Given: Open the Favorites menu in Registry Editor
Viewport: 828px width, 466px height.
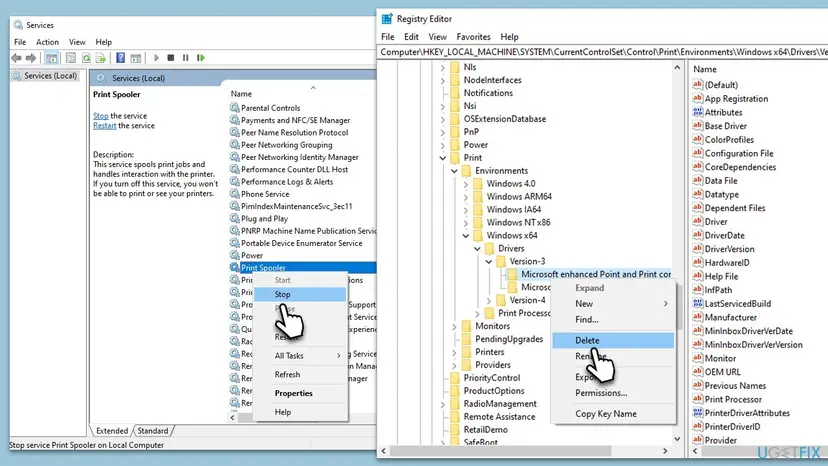Looking at the screenshot, I should [x=473, y=36].
